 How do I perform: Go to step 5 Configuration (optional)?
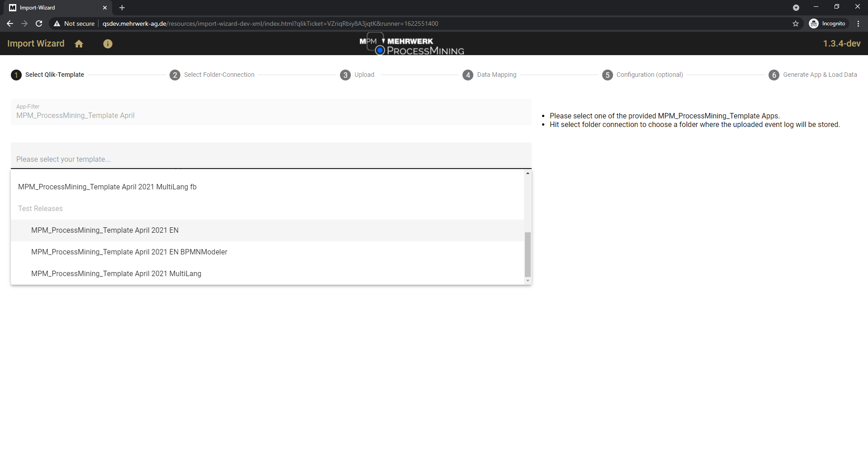click(642, 75)
